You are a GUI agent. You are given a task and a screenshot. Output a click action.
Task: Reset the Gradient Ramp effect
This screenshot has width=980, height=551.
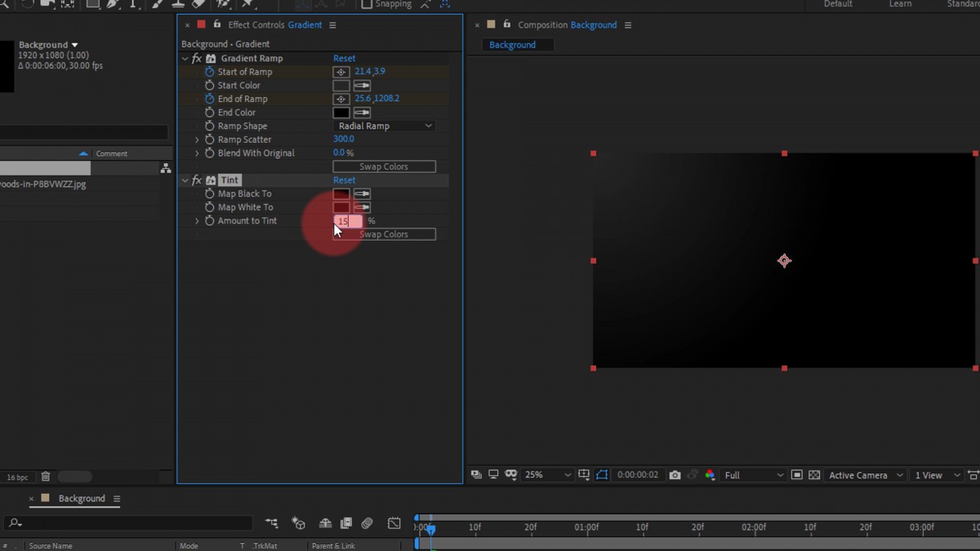point(344,59)
